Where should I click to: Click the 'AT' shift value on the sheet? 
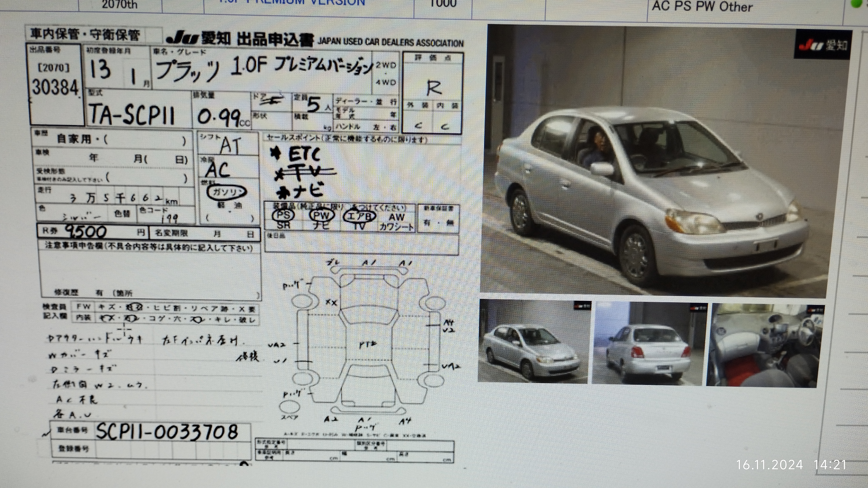tap(230, 145)
